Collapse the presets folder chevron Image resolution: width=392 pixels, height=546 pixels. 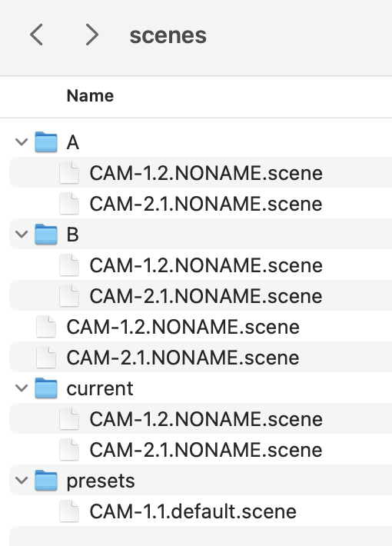(22, 480)
